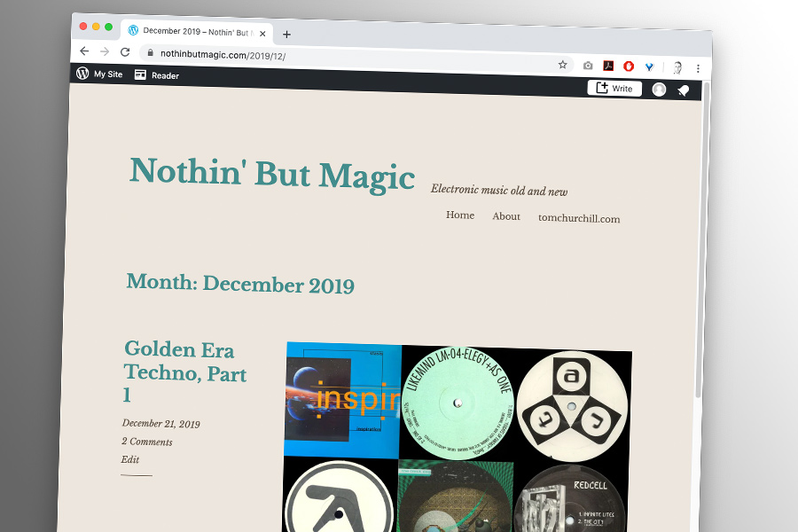Open Reader in WordPress bar
The width and height of the screenshot is (798, 532).
(x=157, y=75)
